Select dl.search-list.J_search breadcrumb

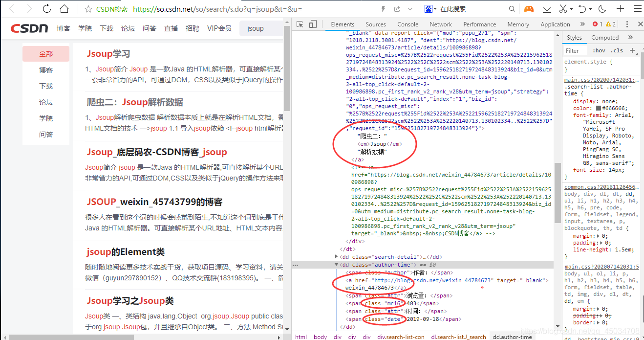pyautogui.click(x=458, y=337)
